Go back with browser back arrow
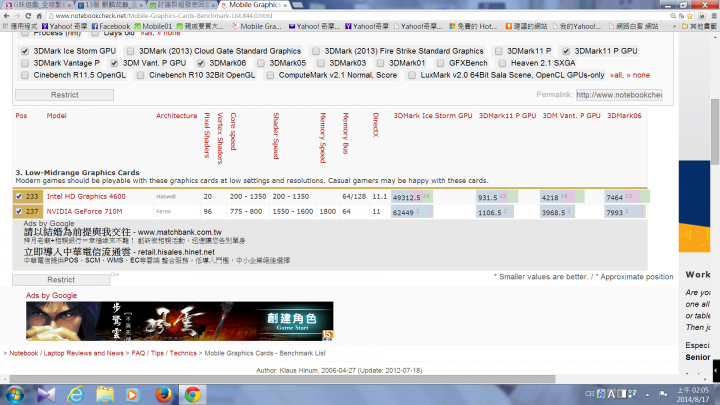 [6, 16]
